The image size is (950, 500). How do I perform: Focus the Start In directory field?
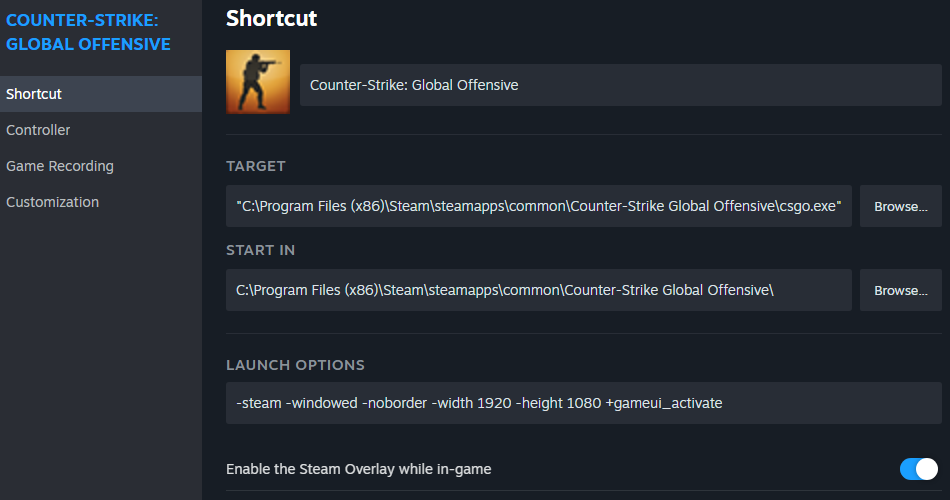click(x=538, y=290)
